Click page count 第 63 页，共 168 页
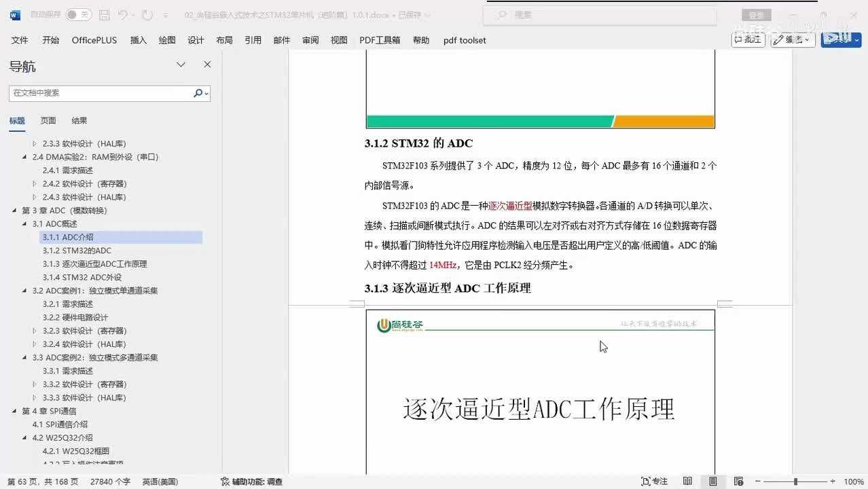The height and width of the screenshot is (489, 868). pyautogui.click(x=43, y=482)
